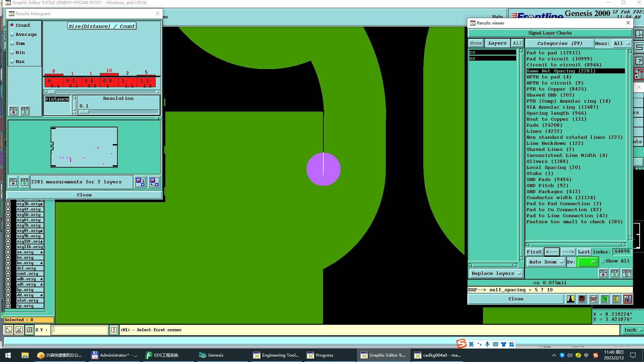Click the green Sv color selector
This screenshot has width=644, height=362.
[x=587, y=262]
